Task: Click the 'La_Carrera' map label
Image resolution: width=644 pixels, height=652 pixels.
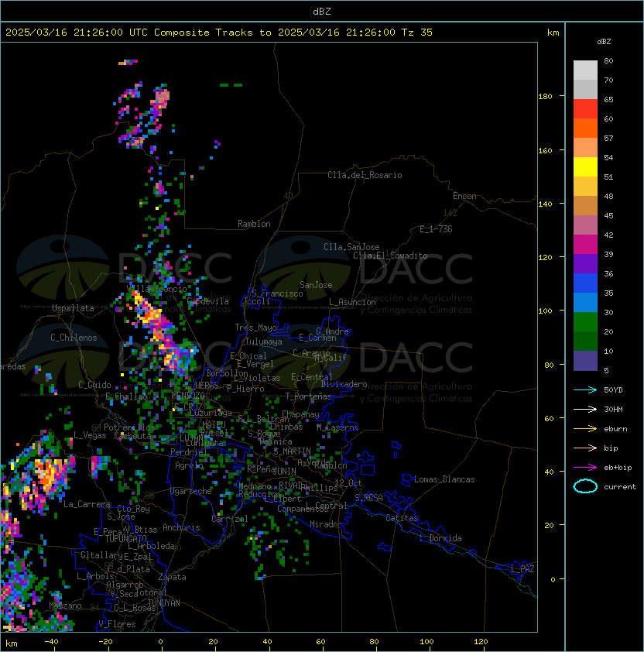Action: 87,504
